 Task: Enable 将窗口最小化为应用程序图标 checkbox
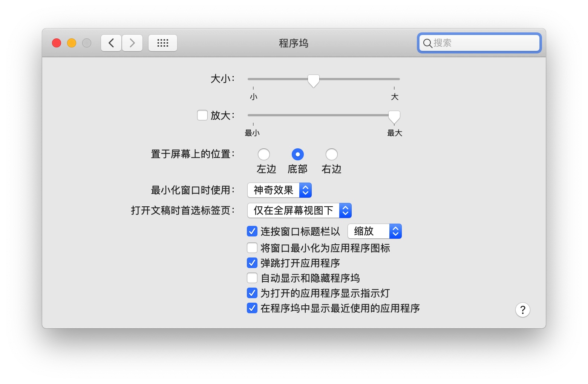252,248
